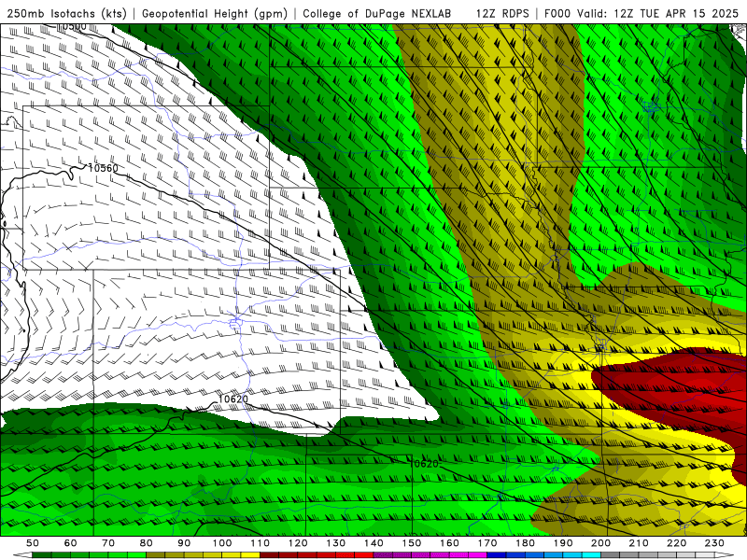Click the 230 value on the color scale
The image size is (747, 560).
(x=715, y=543)
